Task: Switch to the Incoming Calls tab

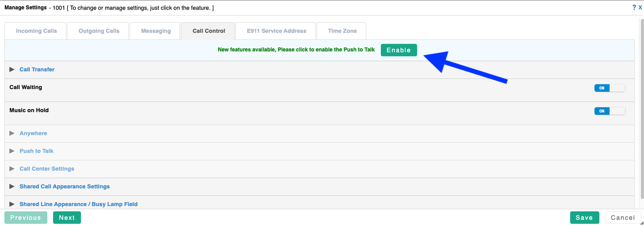Action: pos(36,31)
